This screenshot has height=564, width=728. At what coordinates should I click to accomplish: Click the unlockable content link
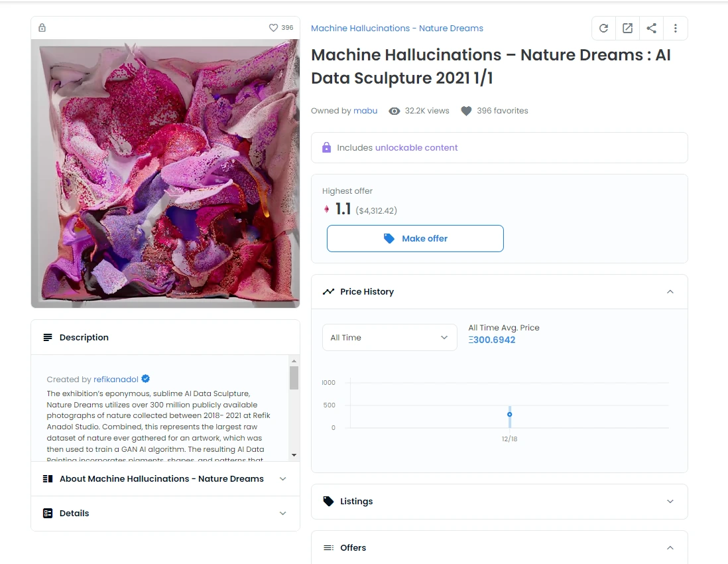[x=416, y=148]
